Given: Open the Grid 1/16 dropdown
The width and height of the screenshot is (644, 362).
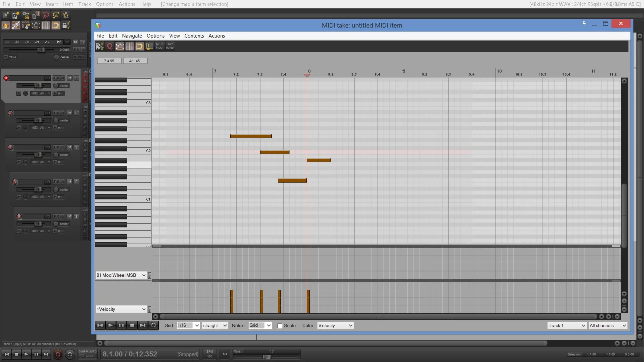Looking at the screenshot, I should pyautogui.click(x=188, y=326).
